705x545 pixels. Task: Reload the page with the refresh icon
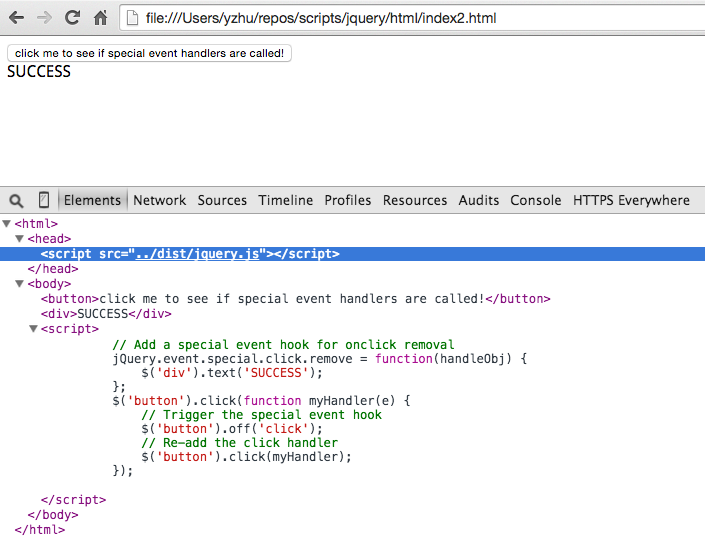pyautogui.click(x=72, y=18)
